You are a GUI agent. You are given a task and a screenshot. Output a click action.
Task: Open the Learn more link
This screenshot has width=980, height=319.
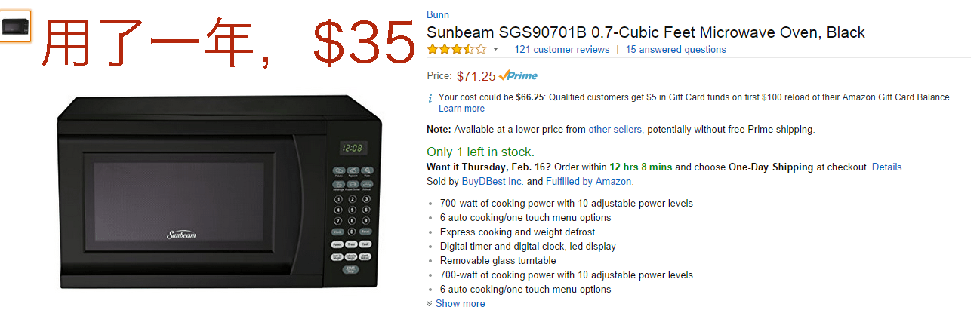coord(461,109)
